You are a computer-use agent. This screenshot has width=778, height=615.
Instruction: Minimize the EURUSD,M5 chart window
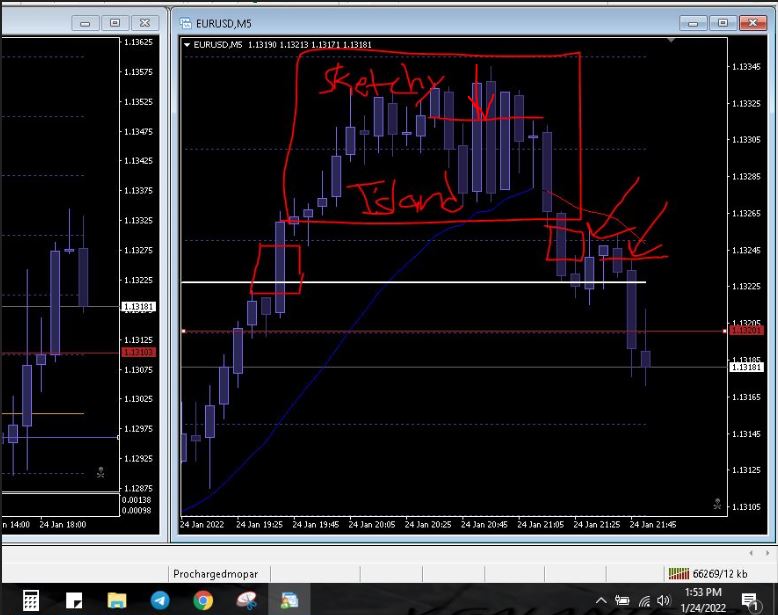(694, 23)
